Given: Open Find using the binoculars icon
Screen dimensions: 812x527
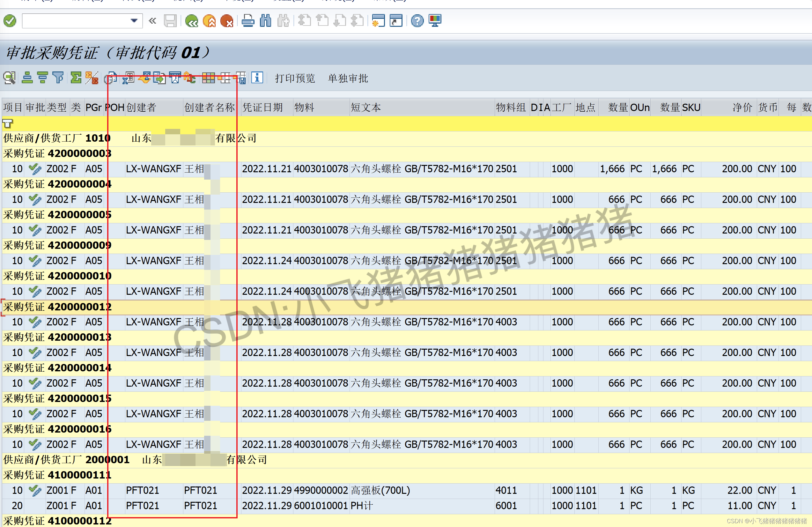Looking at the screenshot, I should tap(265, 21).
